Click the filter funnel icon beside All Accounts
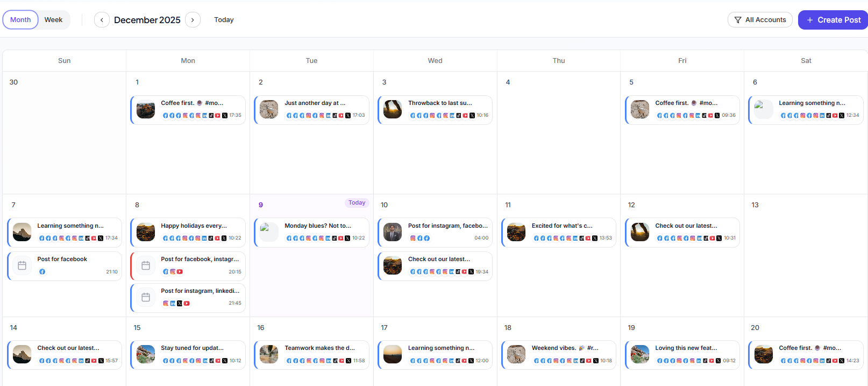 click(738, 20)
